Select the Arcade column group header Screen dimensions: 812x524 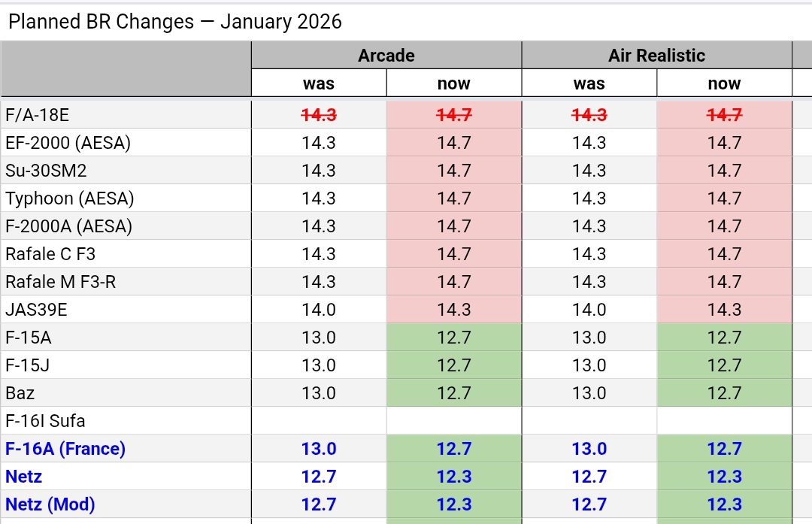click(386, 56)
